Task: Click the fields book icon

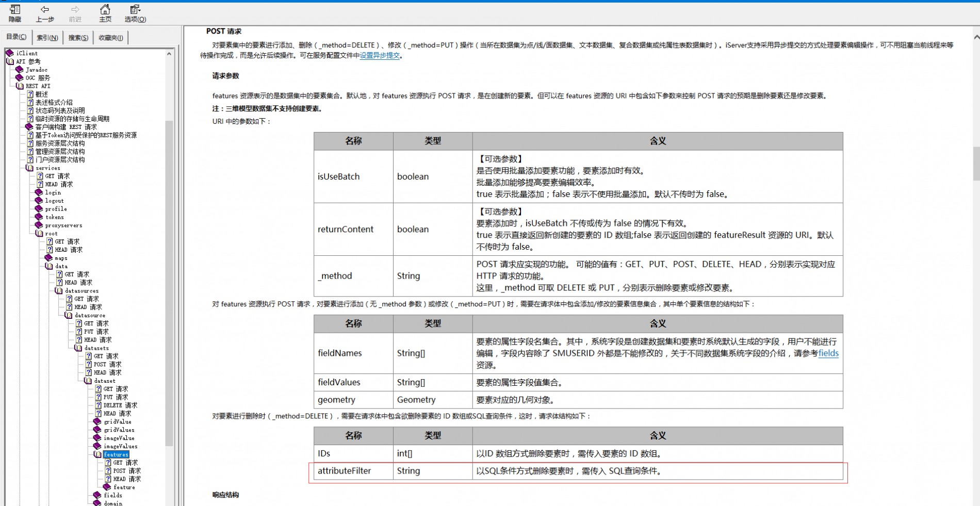Action: [x=97, y=495]
